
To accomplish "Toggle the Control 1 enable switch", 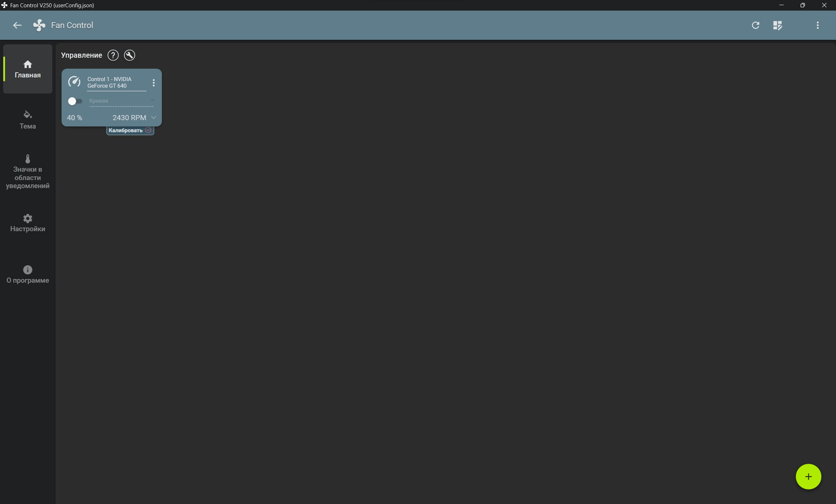I will [x=75, y=101].
